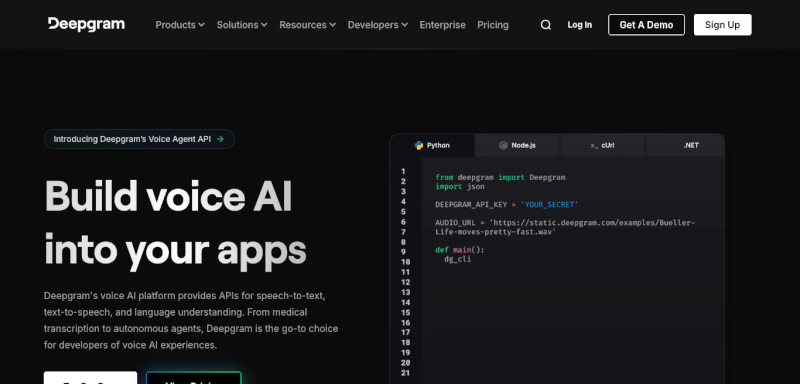Click the Log In link
This screenshot has width=800, height=384.
(580, 24)
